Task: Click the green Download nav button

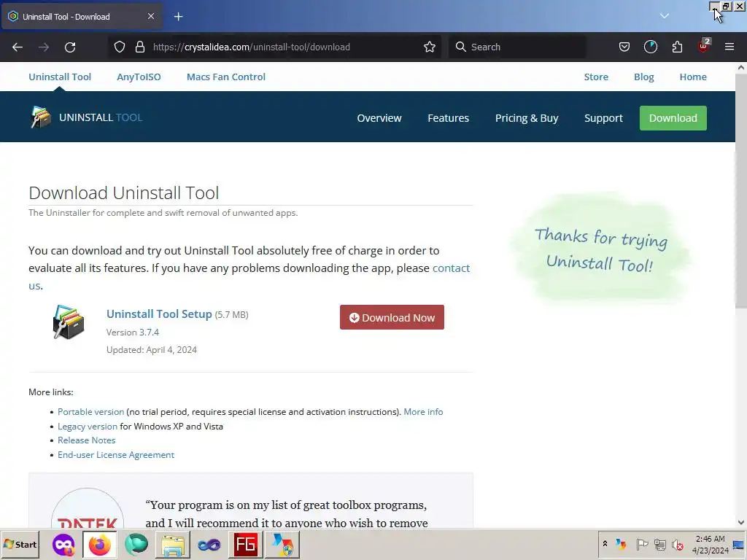Action: tap(673, 117)
